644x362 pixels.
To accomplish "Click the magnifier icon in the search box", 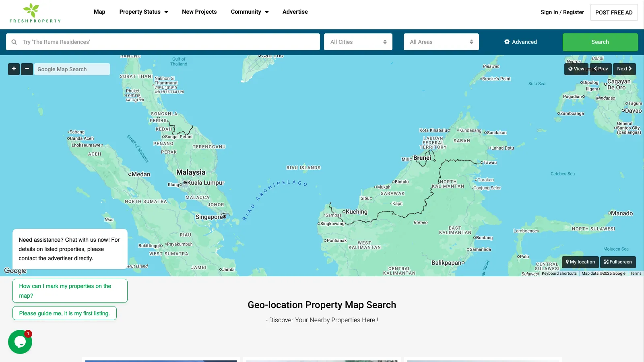I will [x=14, y=42].
